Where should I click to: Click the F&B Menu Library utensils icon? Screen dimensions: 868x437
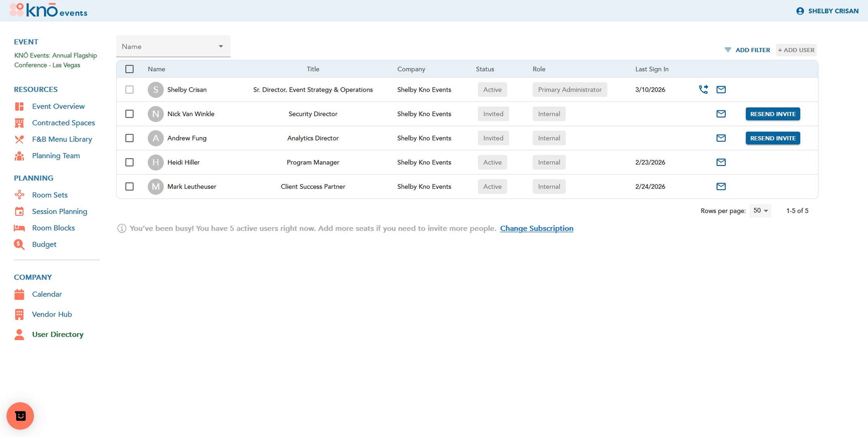[x=19, y=139]
